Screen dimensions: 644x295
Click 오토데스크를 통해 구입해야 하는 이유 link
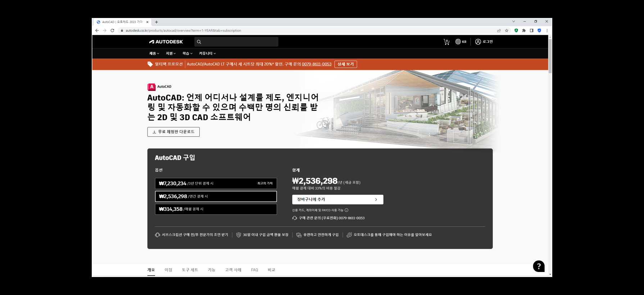393,235
